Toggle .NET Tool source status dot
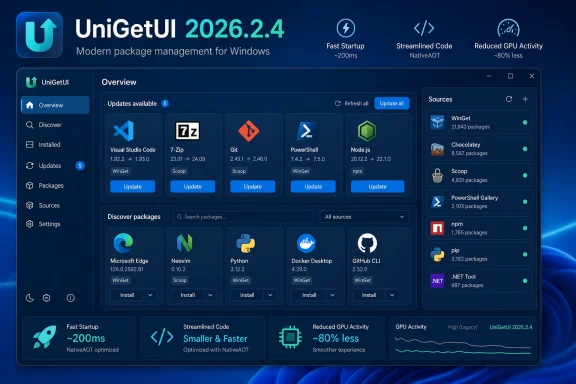The image size is (576, 384). point(525,281)
